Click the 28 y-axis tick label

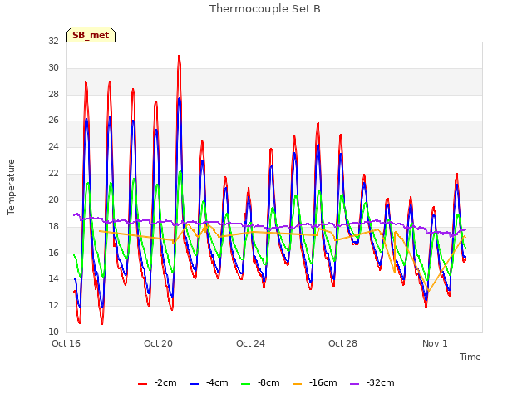click(53, 94)
